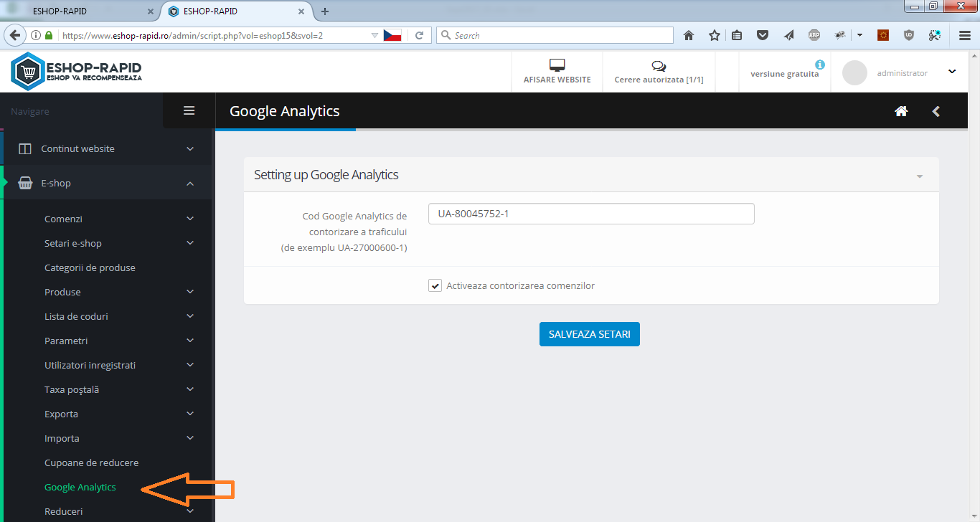Open Adblock Plus ABP icon
Image resolution: width=980 pixels, height=522 pixels.
(814, 35)
